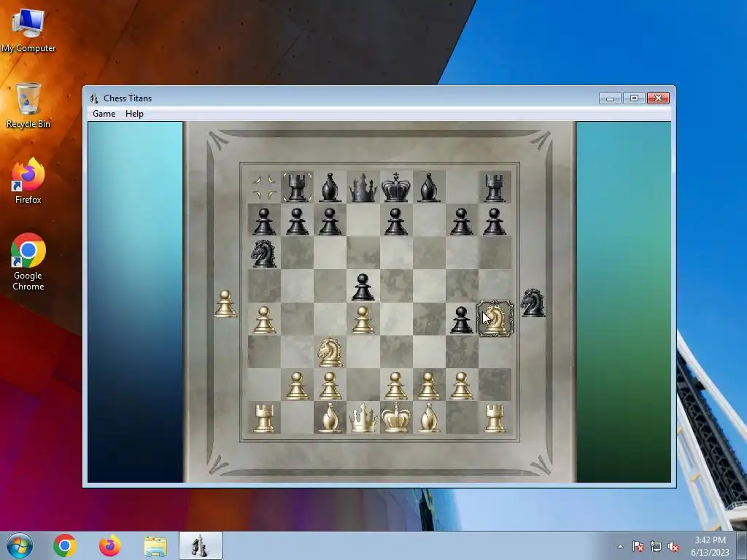747x560 pixels.
Task: Open the network tray icon
Action: click(656, 547)
